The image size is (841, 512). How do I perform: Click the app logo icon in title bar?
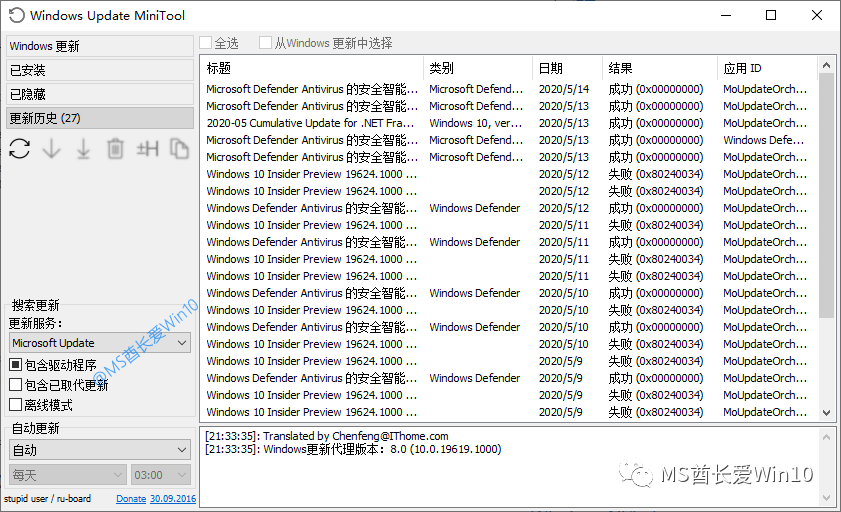(16, 16)
